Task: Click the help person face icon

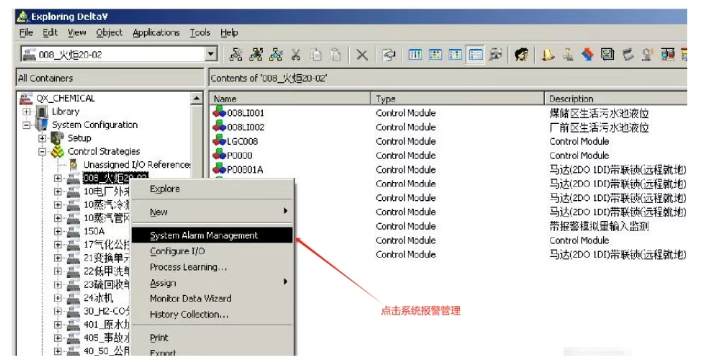Action: pyautogui.click(x=522, y=55)
